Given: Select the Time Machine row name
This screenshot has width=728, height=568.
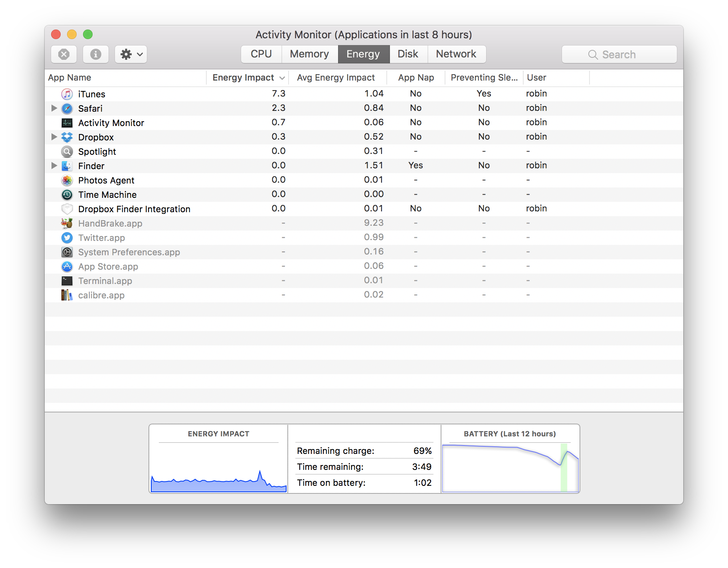Looking at the screenshot, I should (107, 195).
